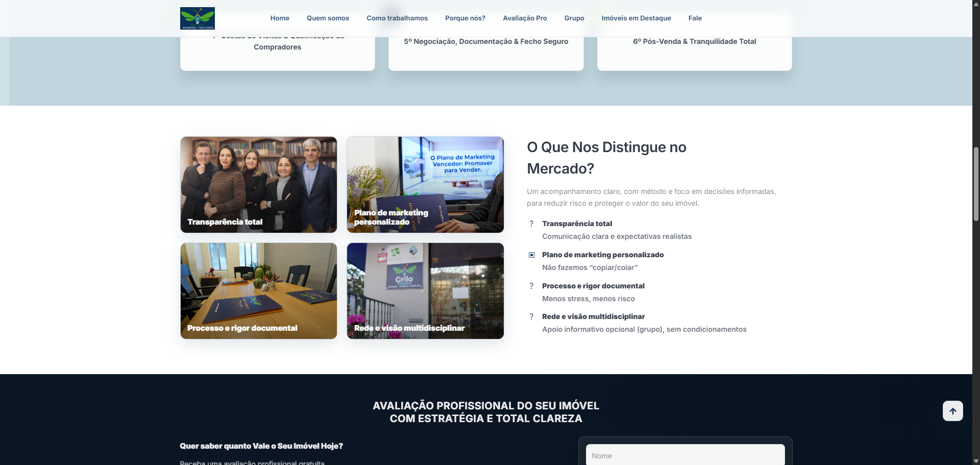
Task: Open the Porque nós? nav link
Action: coord(465,18)
